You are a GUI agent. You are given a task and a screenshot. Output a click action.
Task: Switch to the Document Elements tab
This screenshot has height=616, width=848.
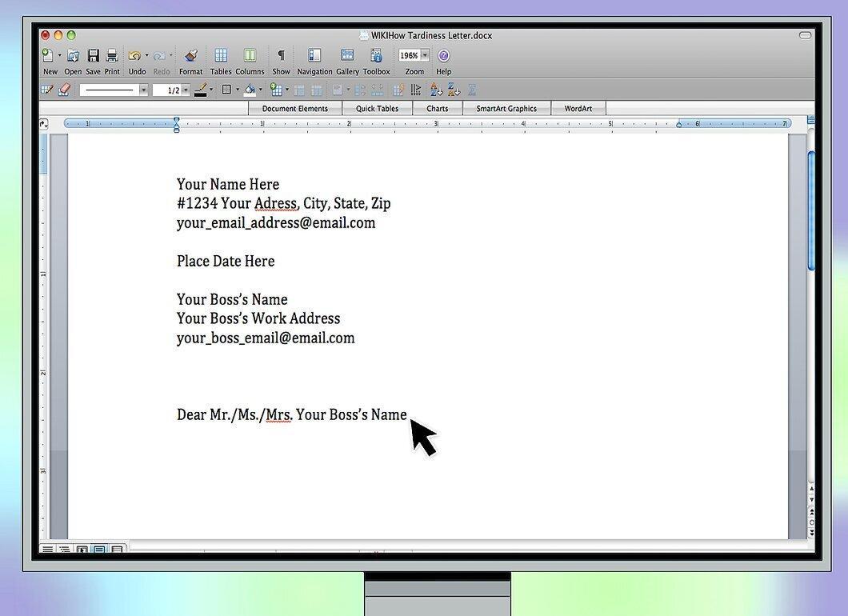click(x=294, y=108)
